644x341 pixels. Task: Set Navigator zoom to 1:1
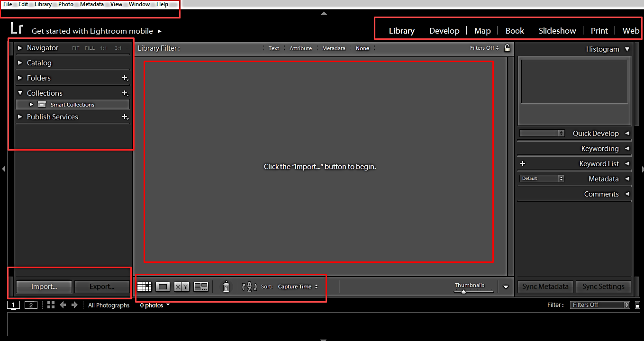point(103,48)
